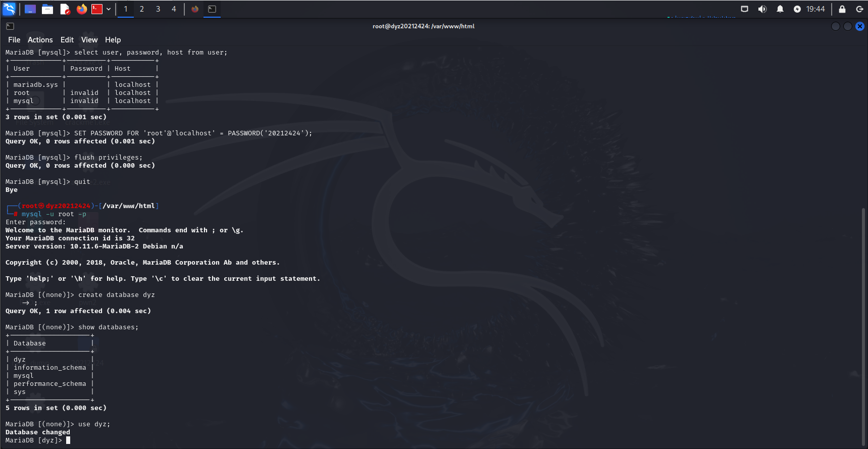This screenshot has width=868, height=449.
Task: Click 'Query OK, 1 row affected (0.004 sec)'
Action: click(78, 311)
